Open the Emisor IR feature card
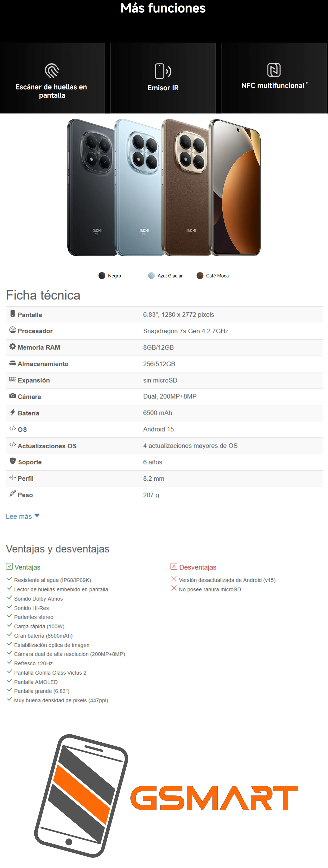 [163, 78]
